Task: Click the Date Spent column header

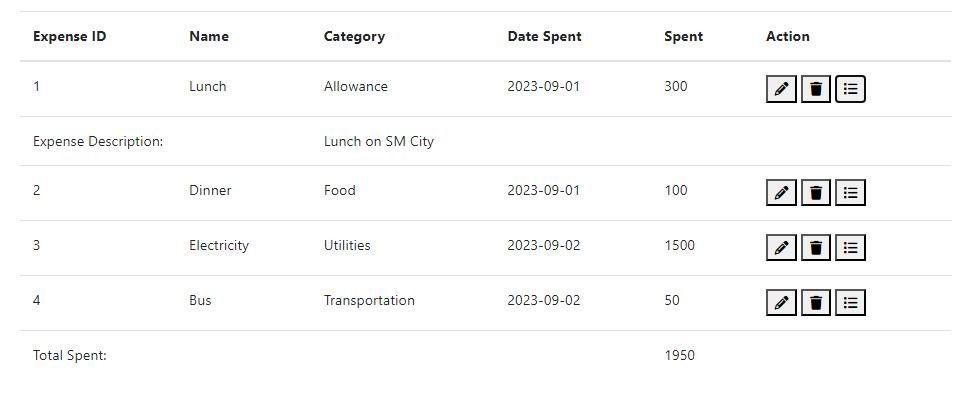Action: tap(544, 36)
